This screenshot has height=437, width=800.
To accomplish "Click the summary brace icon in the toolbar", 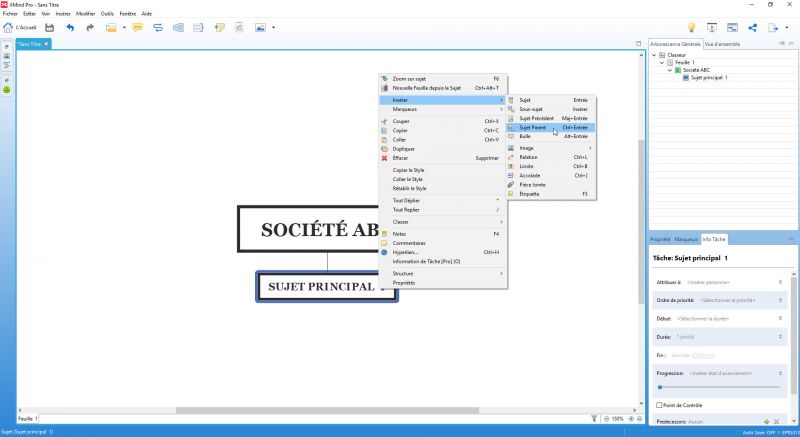I will pyautogui.click(x=198, y=28).
